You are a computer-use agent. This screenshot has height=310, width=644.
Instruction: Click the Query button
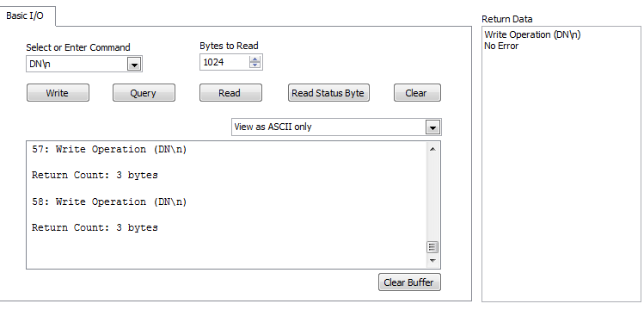[x=144, y=93]
